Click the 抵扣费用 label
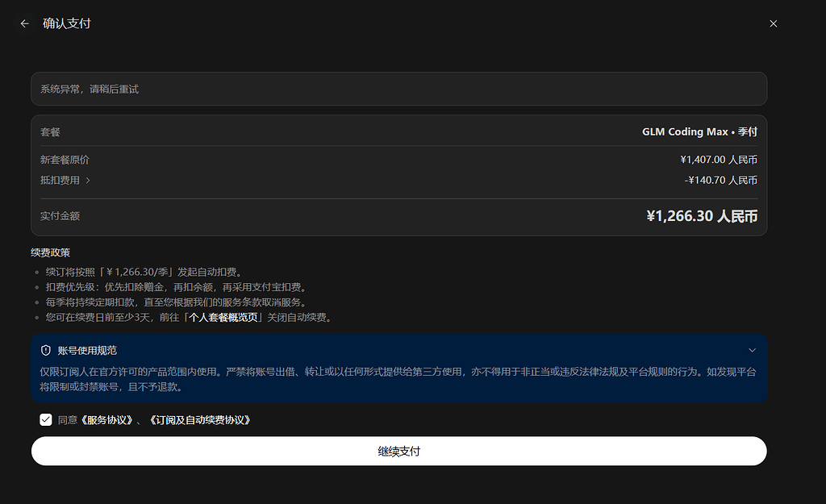This screenshot has height=504, width=826. [x=60, y=180]
